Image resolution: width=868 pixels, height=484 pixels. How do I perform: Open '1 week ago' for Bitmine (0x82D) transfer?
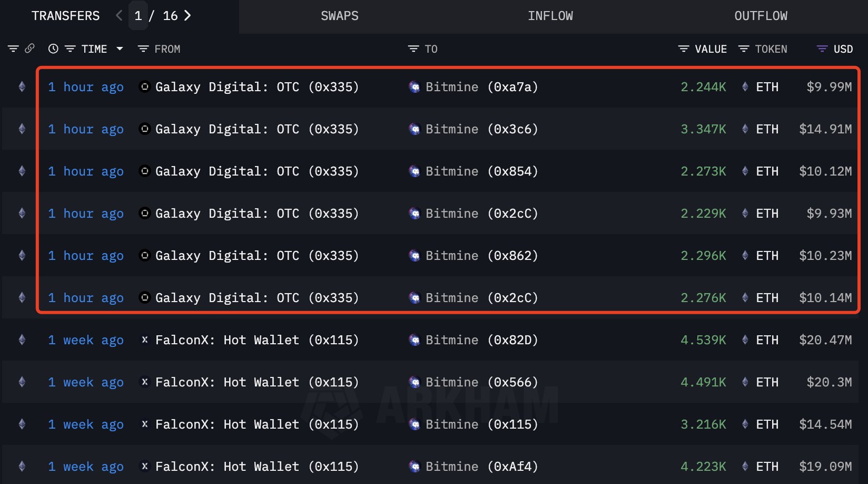pos(86,340)
